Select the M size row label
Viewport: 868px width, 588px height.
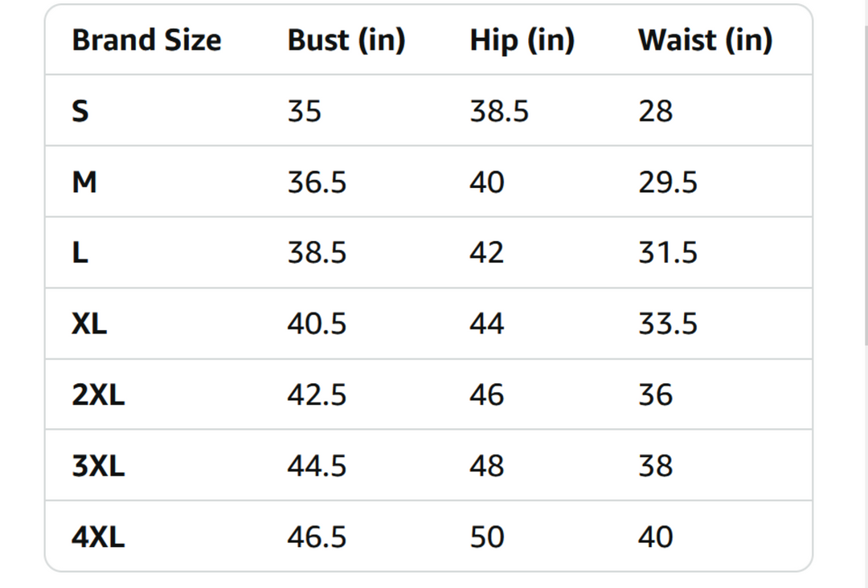click(84, 182)
